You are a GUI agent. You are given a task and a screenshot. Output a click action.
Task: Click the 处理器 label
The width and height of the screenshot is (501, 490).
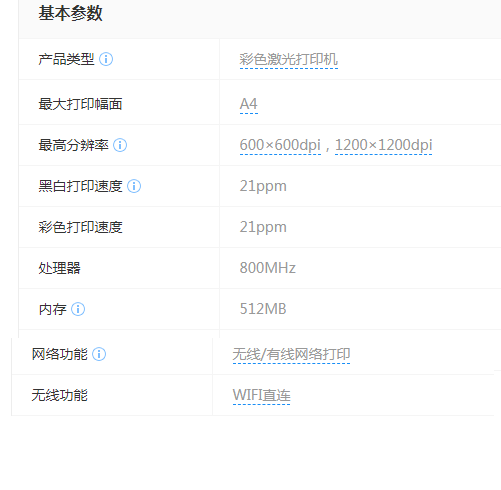click(x=59, y=268)
